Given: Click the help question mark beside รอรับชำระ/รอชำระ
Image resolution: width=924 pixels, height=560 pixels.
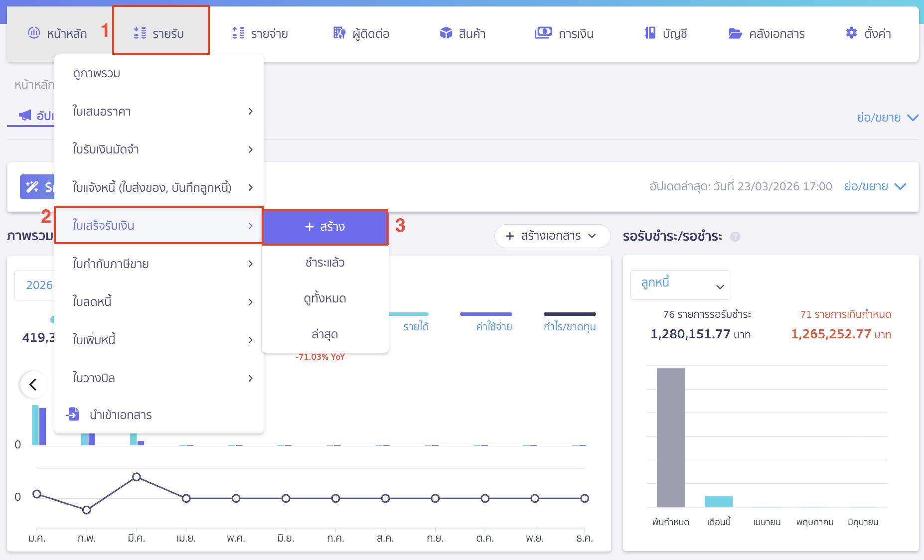Looking at the screenshot, I should (x=735, y=237).
